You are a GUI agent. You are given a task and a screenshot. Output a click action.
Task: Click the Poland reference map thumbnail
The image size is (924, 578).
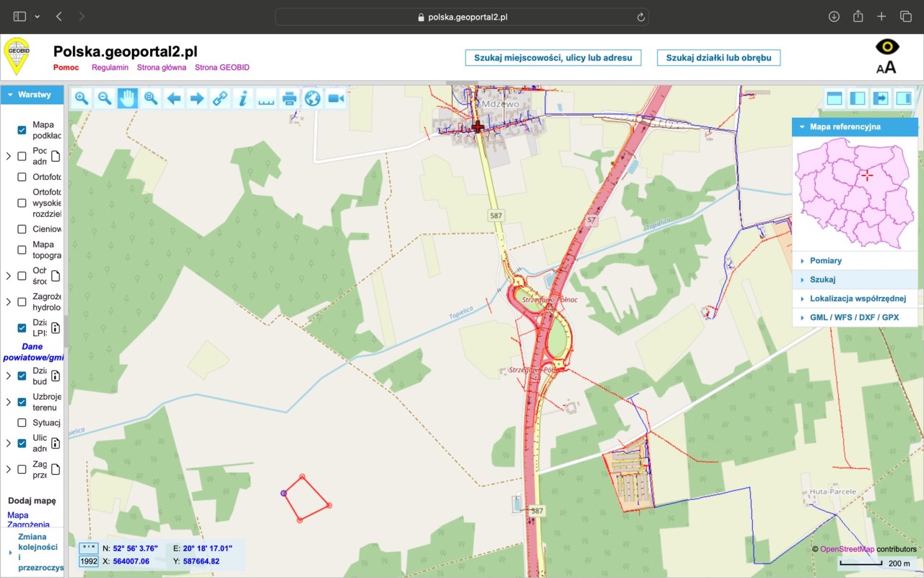coord(855,193)
